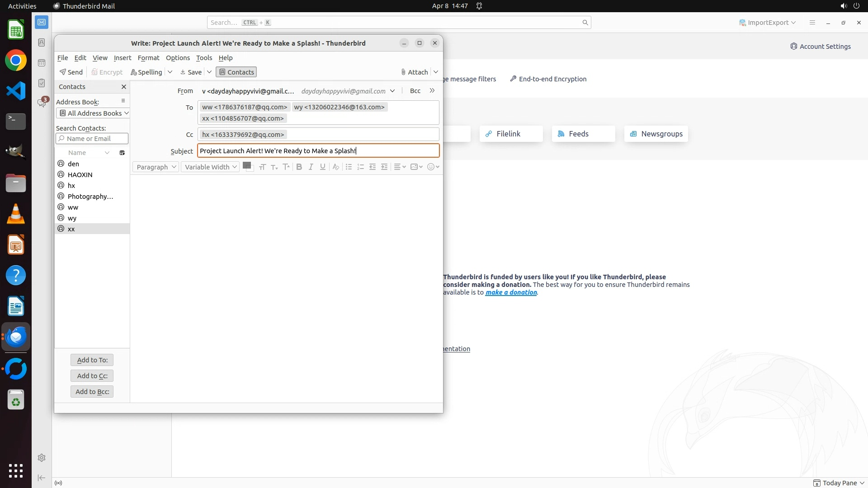Toggle underline text formatting

click(x=322, y=167)
